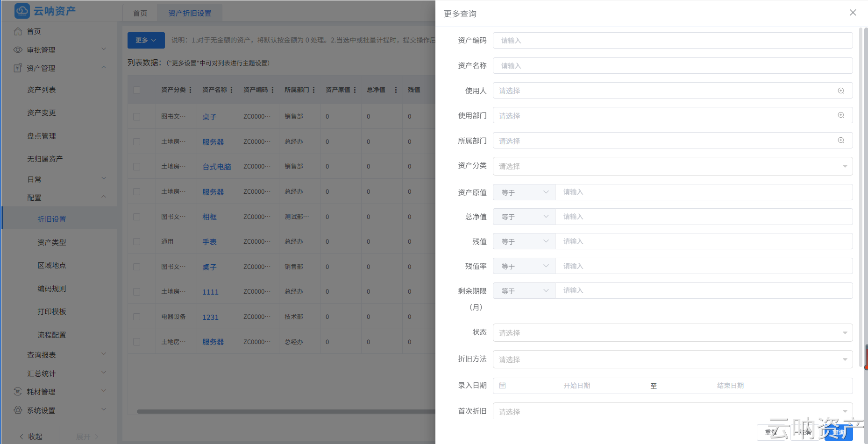Open the 手表 asset link
868x444 pixels.
point(209,242)
